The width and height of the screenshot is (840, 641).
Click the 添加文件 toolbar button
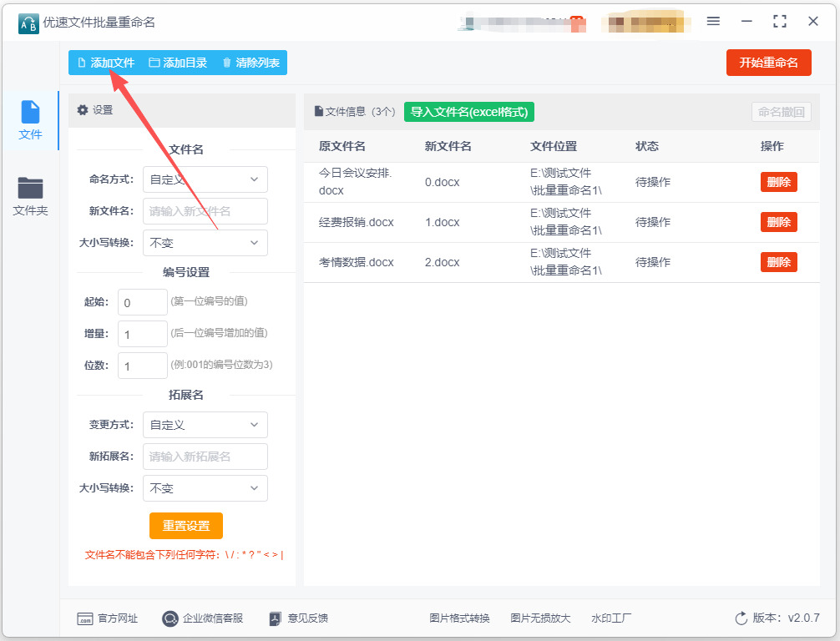coord(105,63)
